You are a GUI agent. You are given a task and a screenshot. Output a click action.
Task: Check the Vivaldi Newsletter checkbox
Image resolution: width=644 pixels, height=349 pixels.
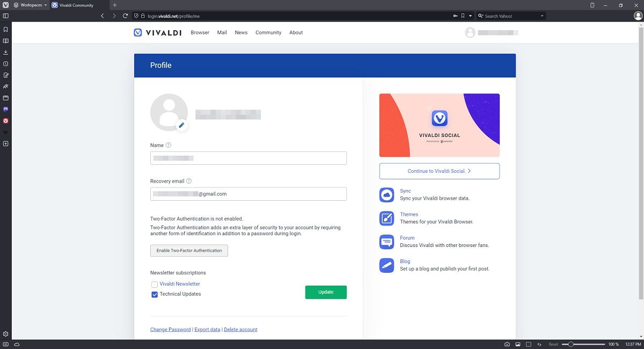tap(155, 284)
